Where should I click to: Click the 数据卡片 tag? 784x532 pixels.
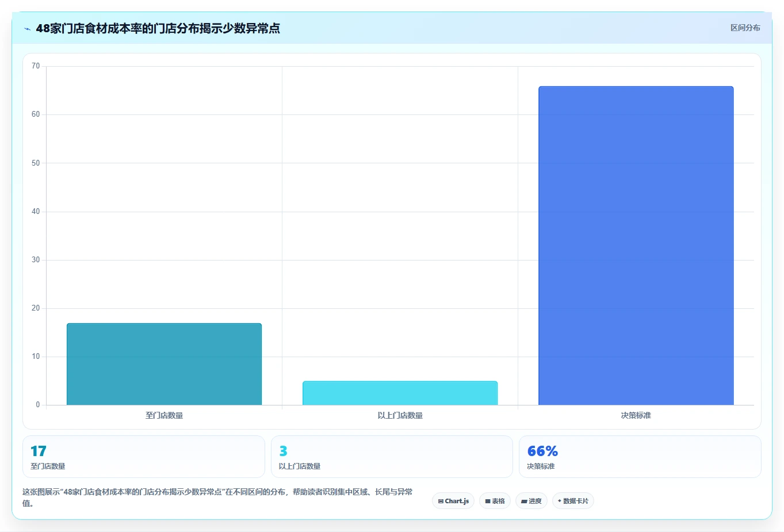pyautogui.click(x=573, y=501)
